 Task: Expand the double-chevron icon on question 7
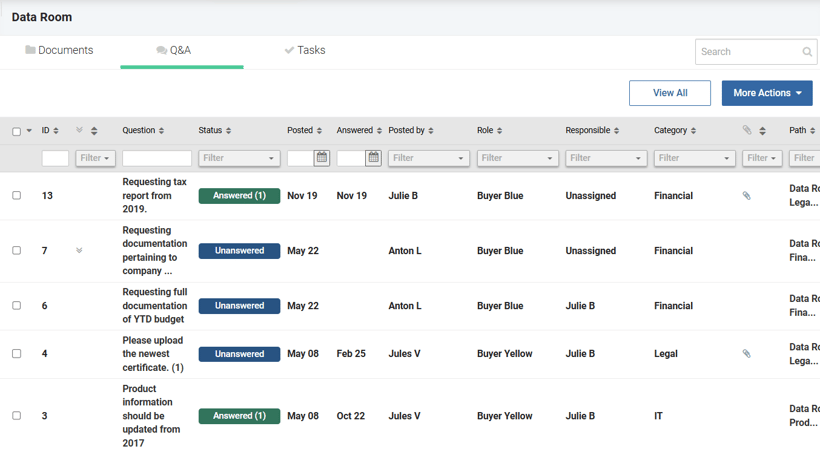[79, 251]
